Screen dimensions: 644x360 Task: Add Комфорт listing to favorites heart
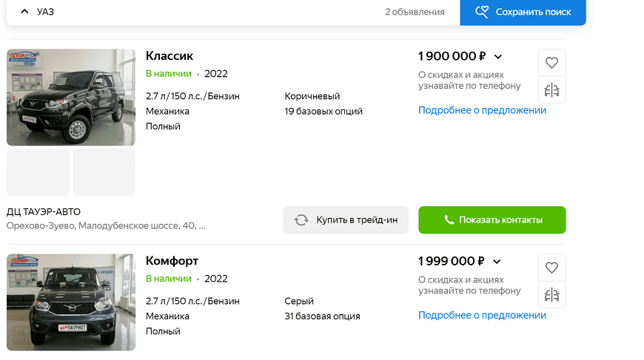[x=551, y=268]
